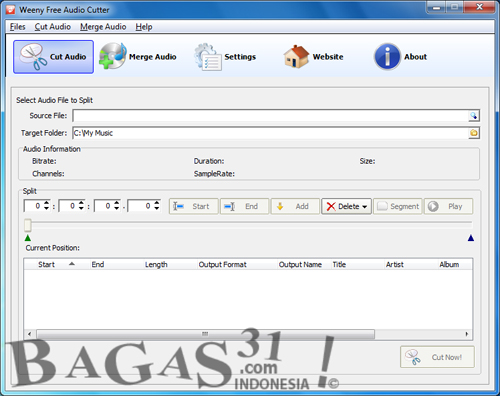Set split Start point button
Screen dimensions: 500x396
tap(194, 206)
